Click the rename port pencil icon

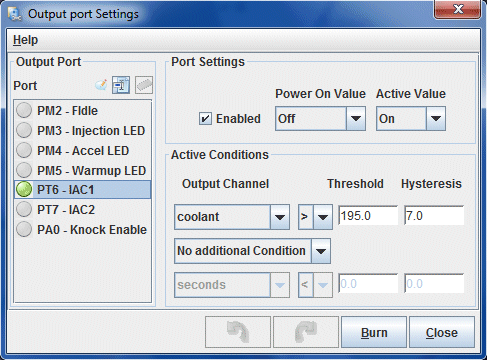click(101, 85)
